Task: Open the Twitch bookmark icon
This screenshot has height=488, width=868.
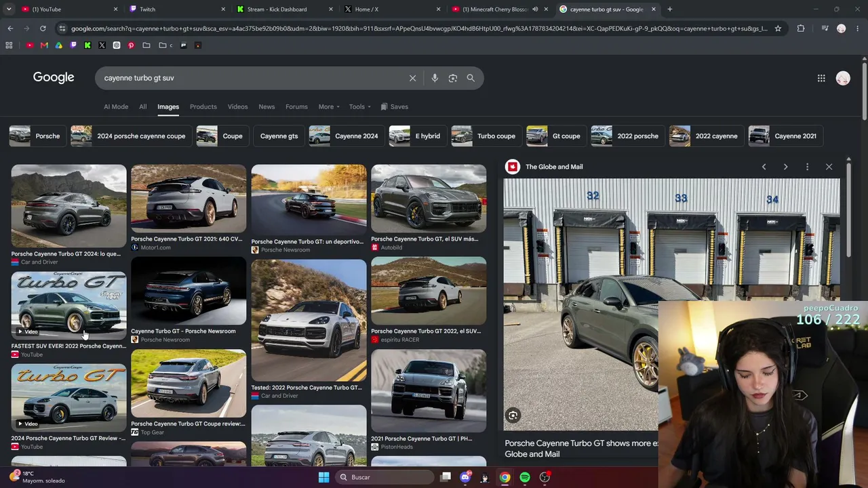Action: (73, 45)
